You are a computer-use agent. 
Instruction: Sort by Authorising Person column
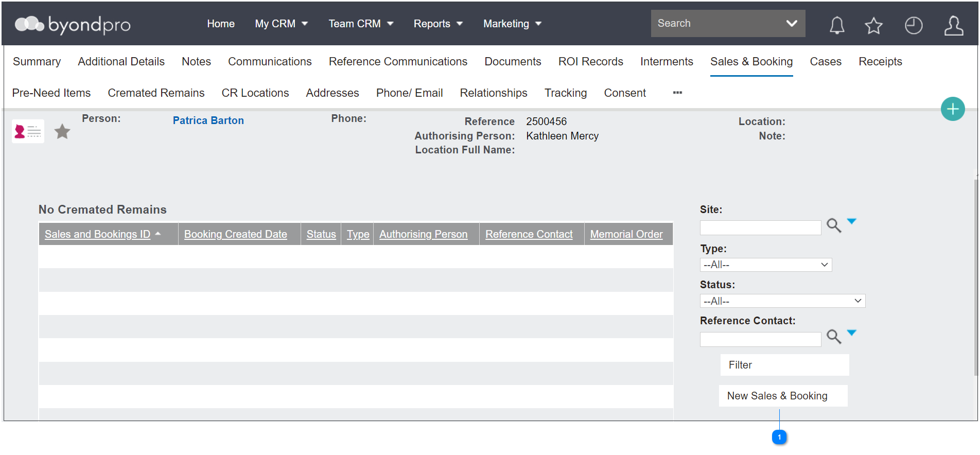click(x=424, y=234)
